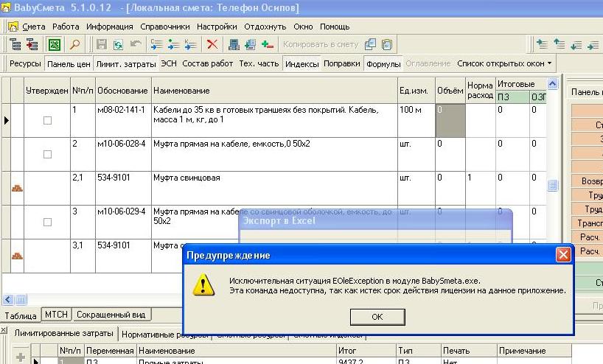Image resolution: width=603 pixels, height=364 pixels.
Task: Open the Справочники menu
Action: 165,27
